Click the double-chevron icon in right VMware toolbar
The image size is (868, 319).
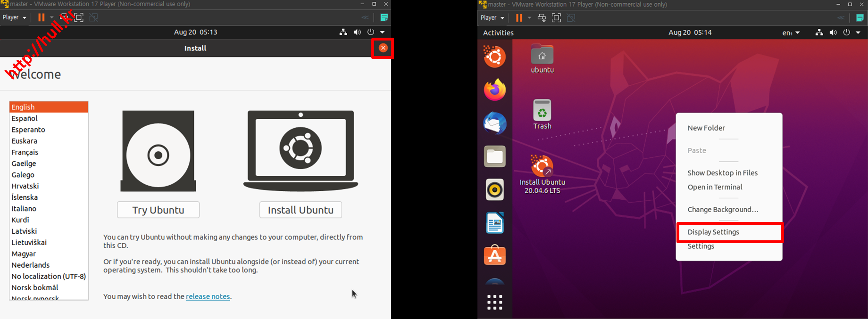click(x=841, y=17)
